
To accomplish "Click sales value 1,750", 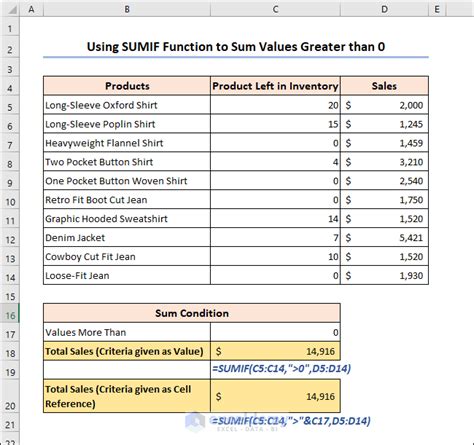I will (384, 200).
